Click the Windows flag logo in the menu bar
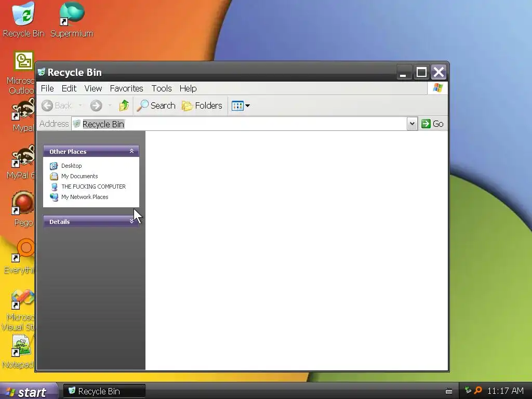This screenshot has height=399, width=532. click(437, 88)
